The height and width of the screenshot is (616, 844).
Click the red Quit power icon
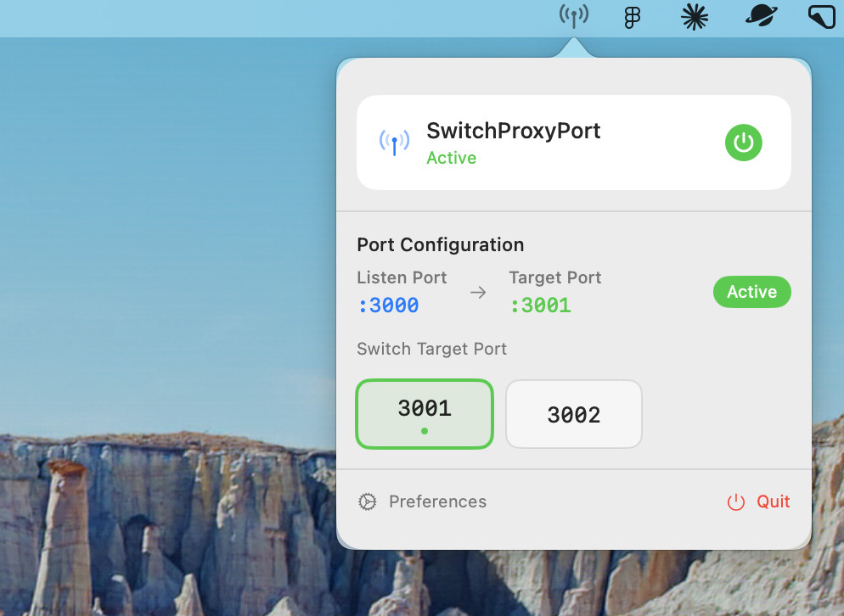[735, 502]
